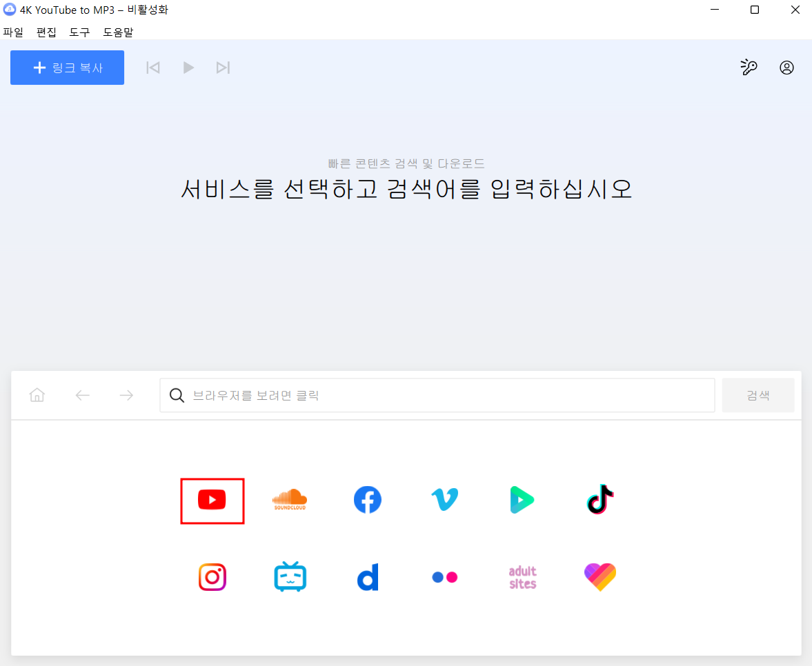Select the Instagram service icon
This screenshot has height=666, width=812.
(212, 577)
